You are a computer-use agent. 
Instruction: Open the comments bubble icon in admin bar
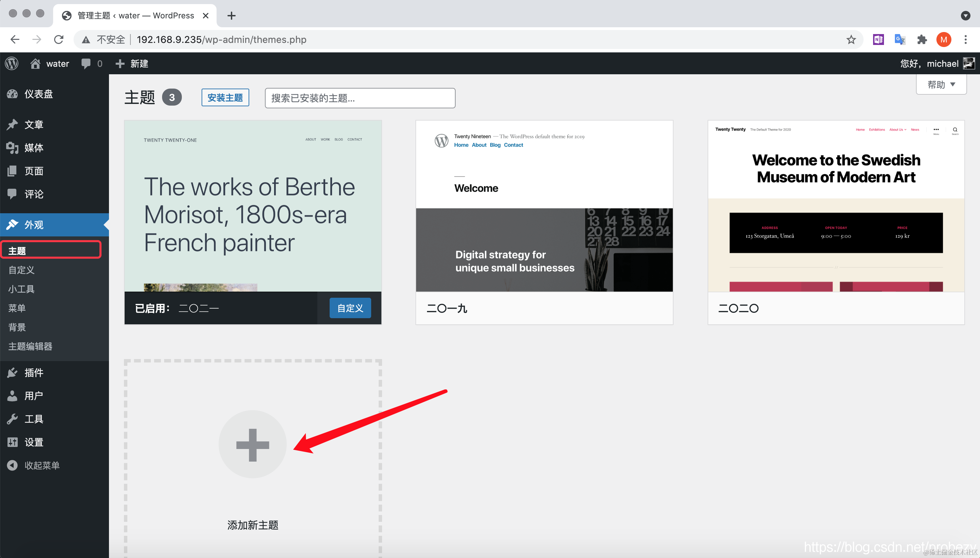pos(86,64)
